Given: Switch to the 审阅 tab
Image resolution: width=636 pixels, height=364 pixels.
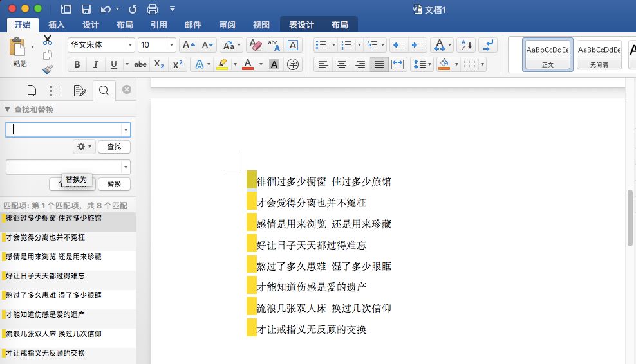Looking at the screenshot, I should click(227, 24).
